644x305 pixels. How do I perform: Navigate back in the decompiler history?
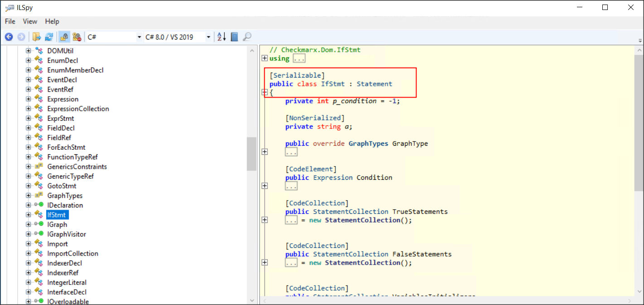click(x=9, y=36)
